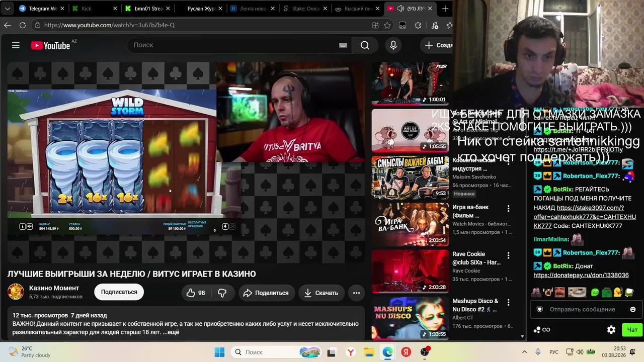Open options for Косметическая индустрия suggestion
The height and width of the screenshot is (362, 644).
coord(508,162)
